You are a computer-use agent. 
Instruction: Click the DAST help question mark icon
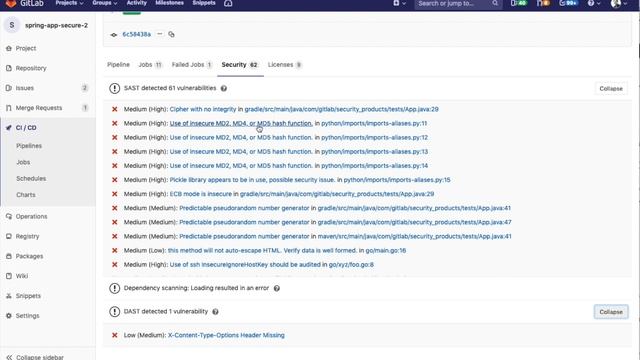[215, 311]
